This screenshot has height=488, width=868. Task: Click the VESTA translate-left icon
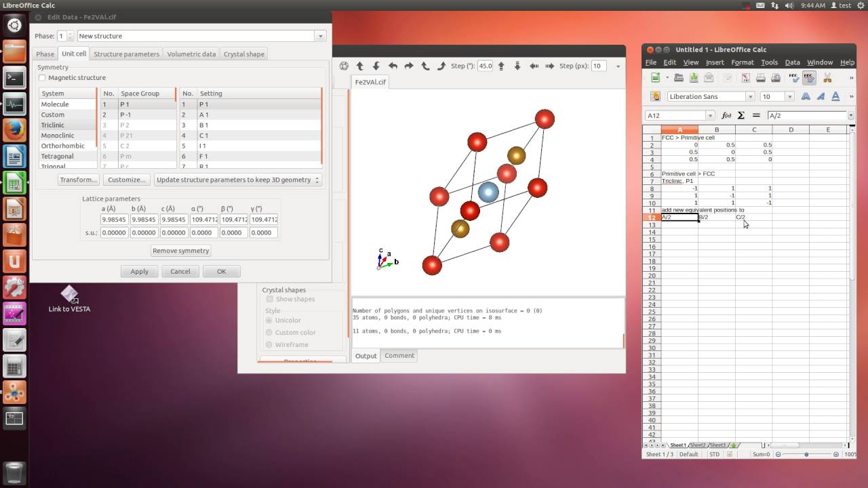pos(534,66)
